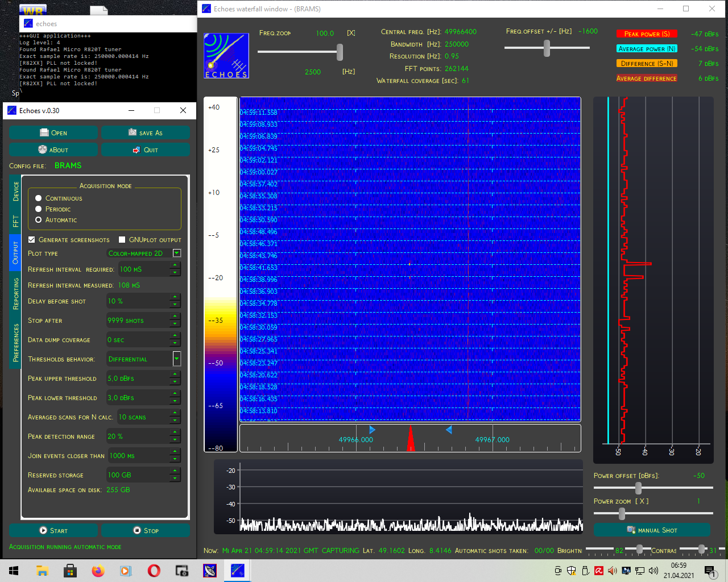Switch to Echoes app in the taskbar

(238, 571)
